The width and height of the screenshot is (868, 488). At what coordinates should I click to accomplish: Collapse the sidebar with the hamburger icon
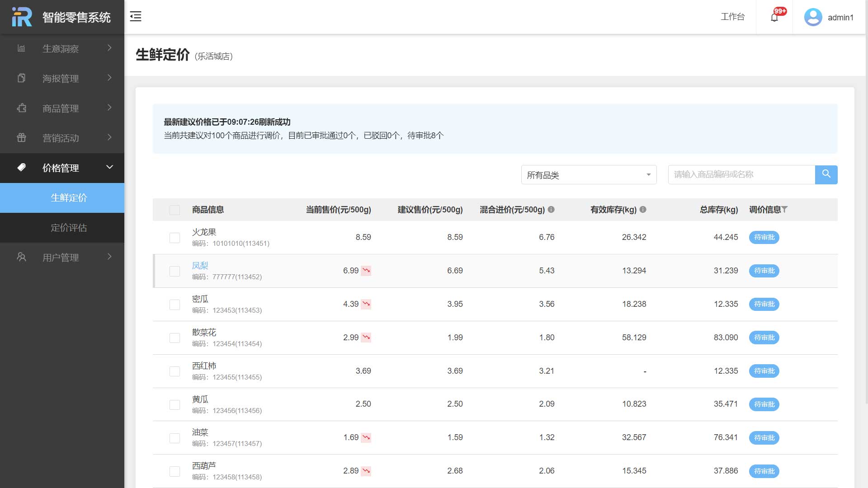pyautogui.click(x=136, y=17)
